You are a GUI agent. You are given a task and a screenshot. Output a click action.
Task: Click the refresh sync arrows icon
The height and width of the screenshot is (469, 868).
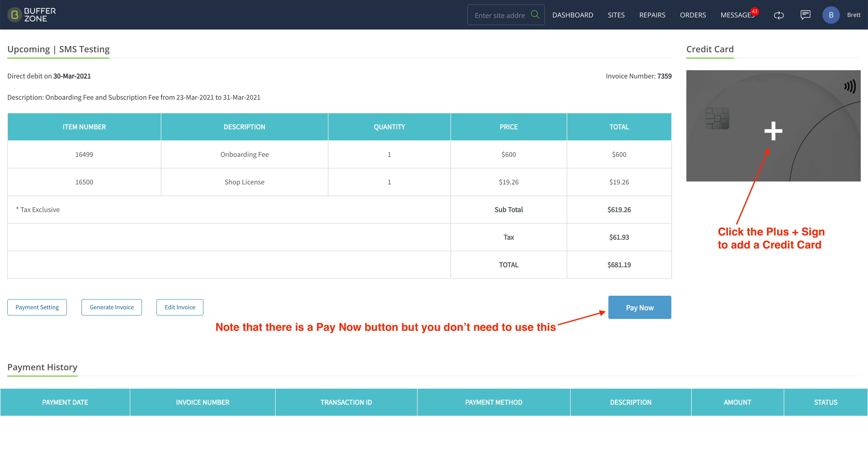tap(779, 15)
